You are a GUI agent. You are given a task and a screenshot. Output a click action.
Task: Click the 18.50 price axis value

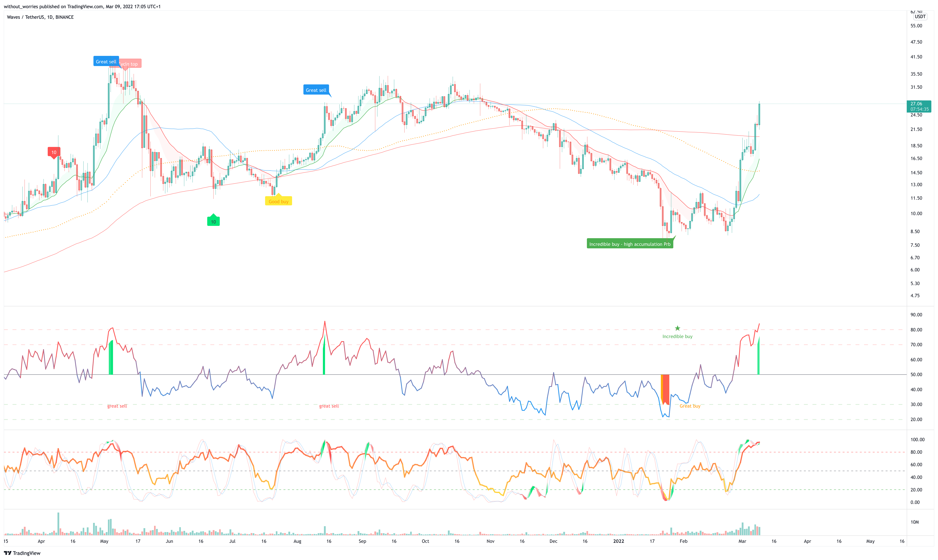tap(916, 146)
